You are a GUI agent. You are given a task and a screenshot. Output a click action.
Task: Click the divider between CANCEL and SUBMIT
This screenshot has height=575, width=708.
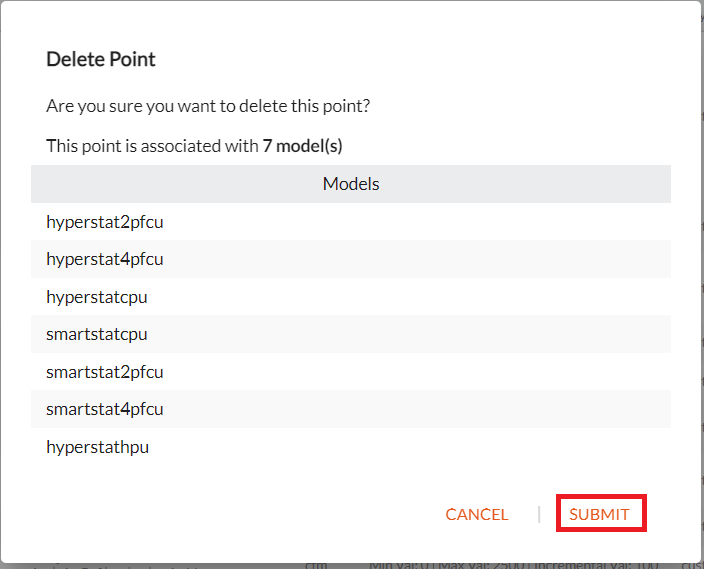tap(539, 514)
